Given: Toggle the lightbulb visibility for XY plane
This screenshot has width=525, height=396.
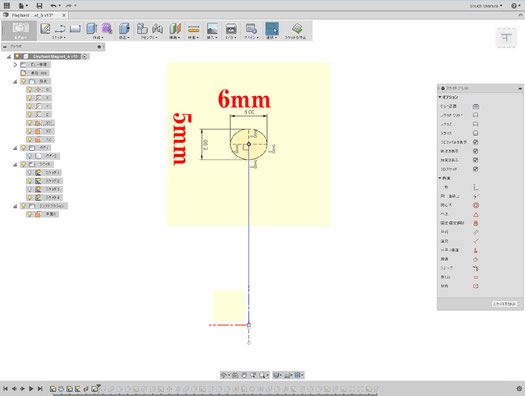Looking at the screenshot, I should click(30, 123).
